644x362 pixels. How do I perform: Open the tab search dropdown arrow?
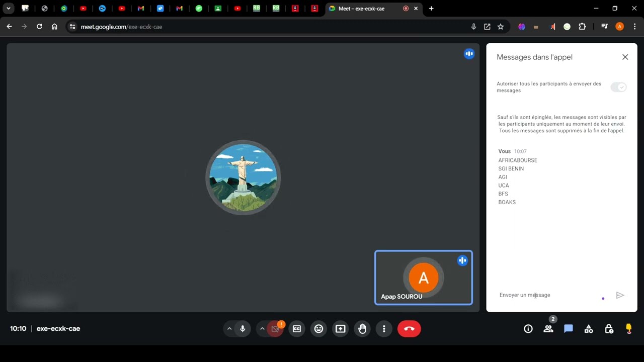click(9, 9)
